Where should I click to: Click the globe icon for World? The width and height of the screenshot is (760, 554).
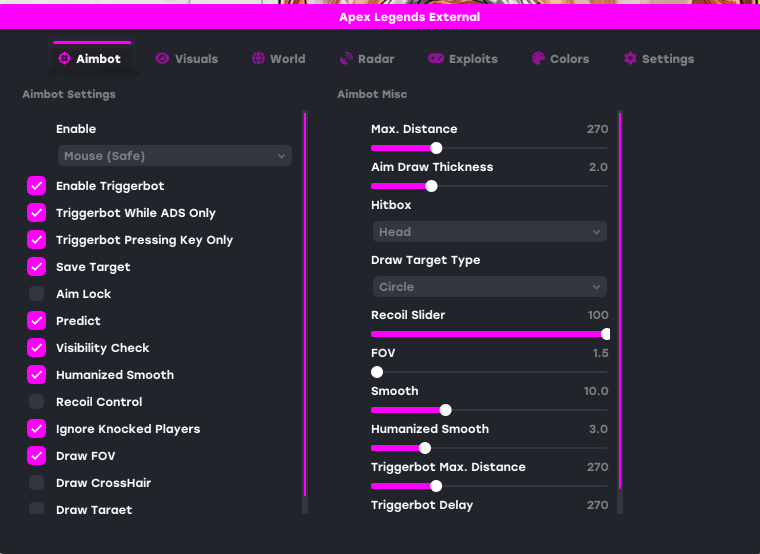258,59
